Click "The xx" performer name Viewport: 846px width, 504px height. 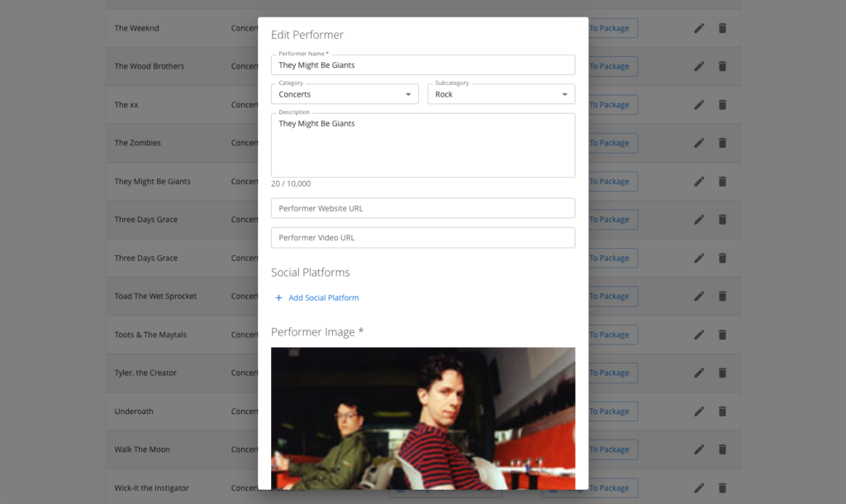coord(126,105)
